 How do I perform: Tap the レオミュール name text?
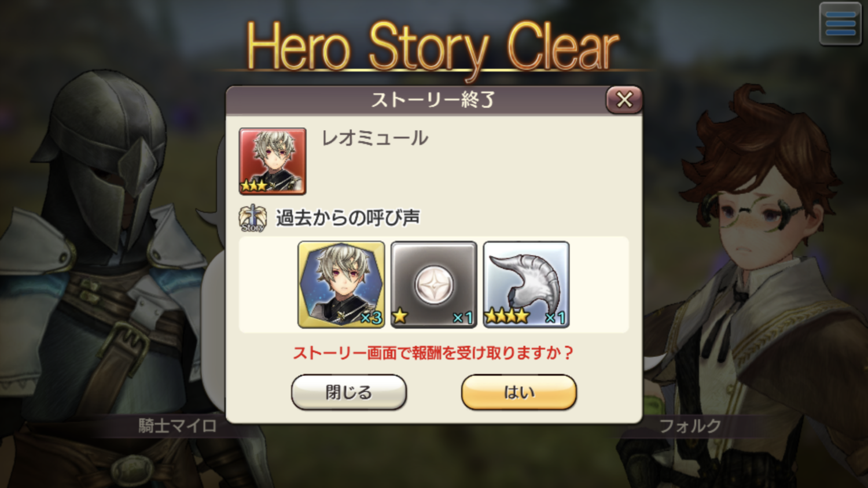click(x=375, y=138)
